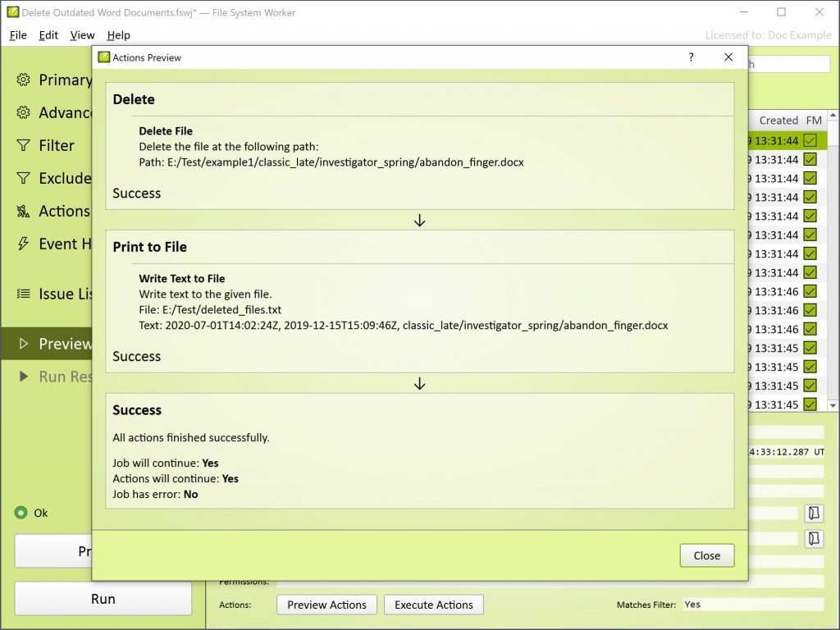Click the Matches Filter field showing Yes
The width and height of the screenshot is (840, 630).
(x=752, y=605)
